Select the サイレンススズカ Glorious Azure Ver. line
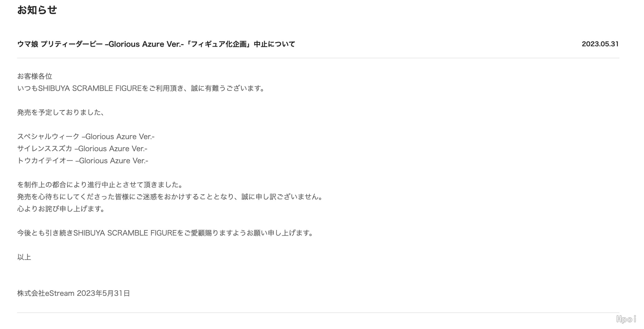Screen dimensions: 644x329 pos(82,149)
